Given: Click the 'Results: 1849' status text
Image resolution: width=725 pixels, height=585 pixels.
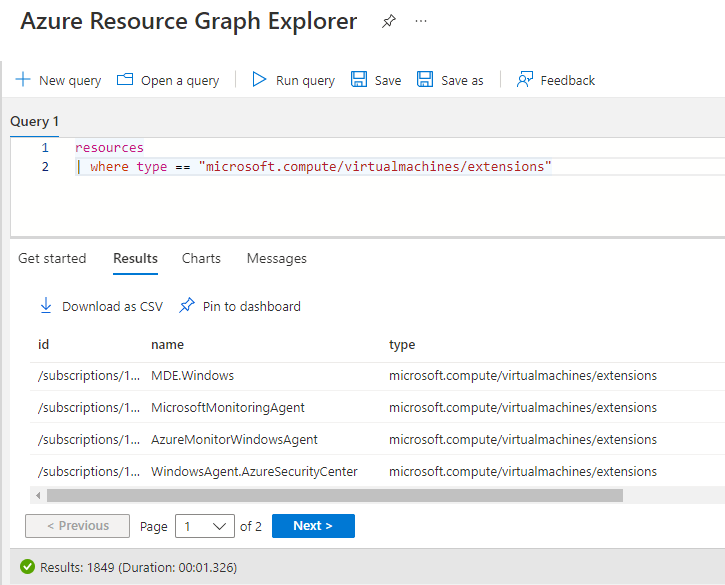Looking at the screenshot, I should (x=77, y=567).
